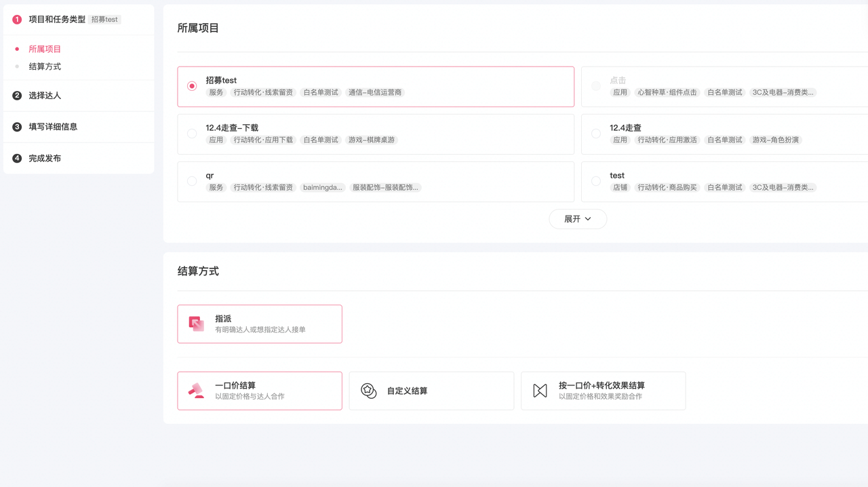Click the 行动转化·商品购买 tag
This screenshot has width=868, height=487.
tap(667, 187)
